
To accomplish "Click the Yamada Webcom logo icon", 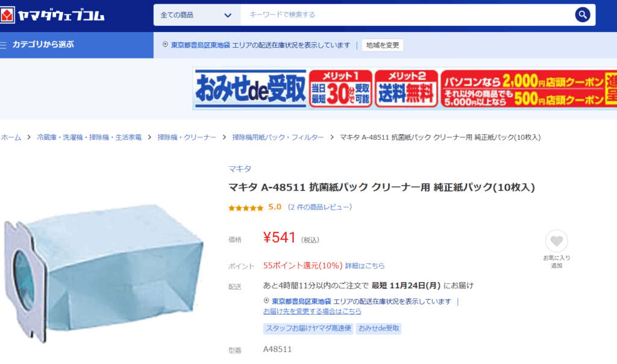I will 7,15.
